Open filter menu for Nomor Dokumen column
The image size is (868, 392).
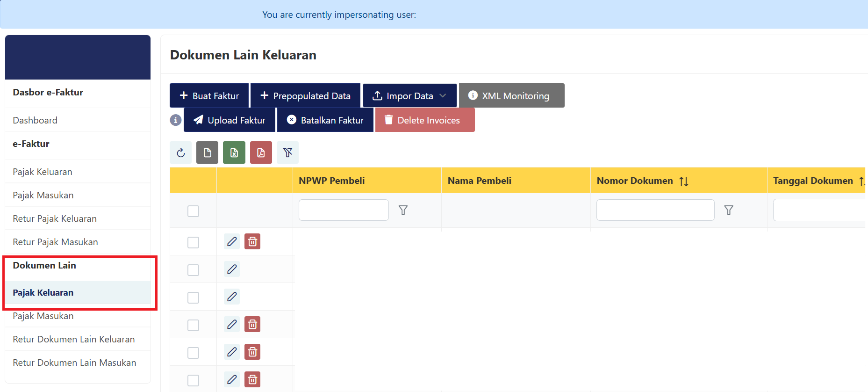(728, 211)
